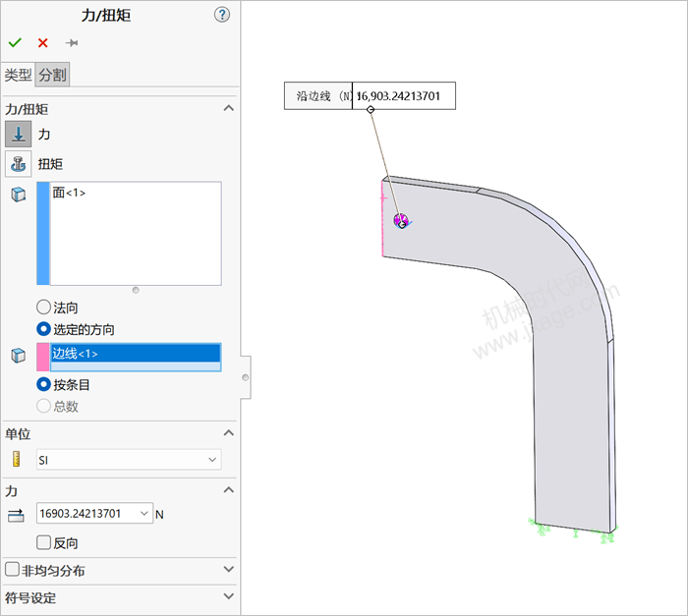Open the SI units dropdown
Screen dimensions: 688x616
pos(212,460)
